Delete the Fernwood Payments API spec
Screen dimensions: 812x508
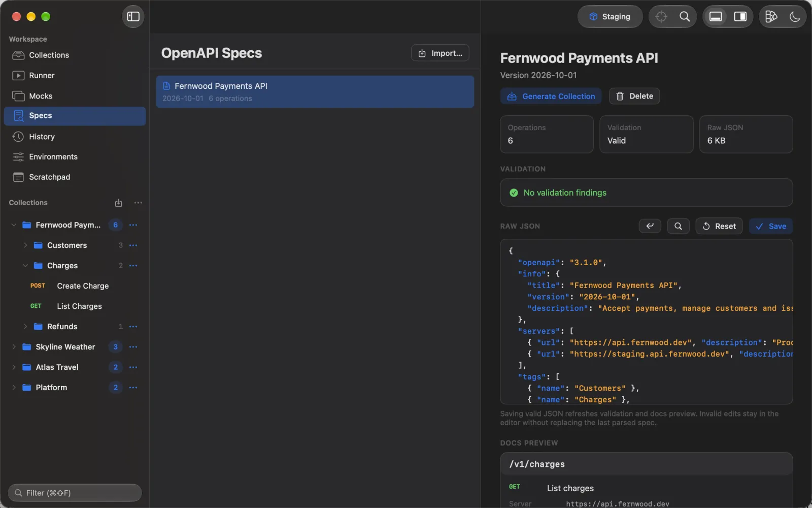pyautogui.click(x=634, y=96)
